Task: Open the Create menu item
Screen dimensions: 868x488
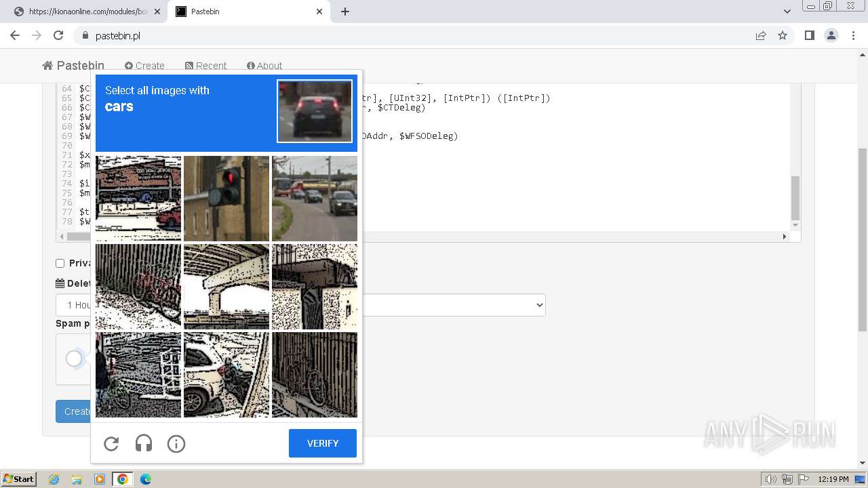Action: point(144,66)
